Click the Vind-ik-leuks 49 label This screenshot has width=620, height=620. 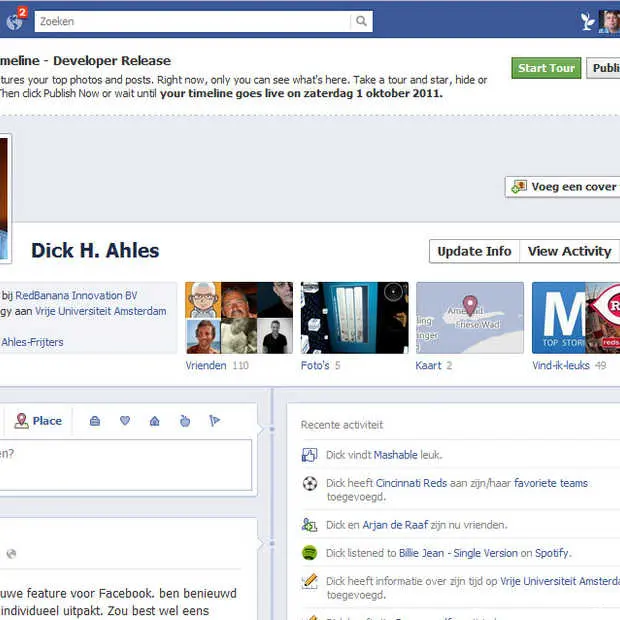point(569,365)
